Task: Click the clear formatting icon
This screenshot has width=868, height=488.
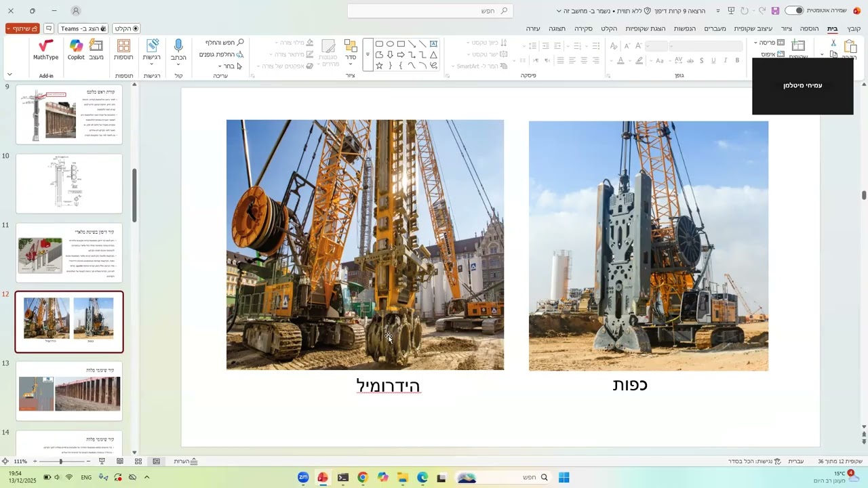Action: coord(613,45)
